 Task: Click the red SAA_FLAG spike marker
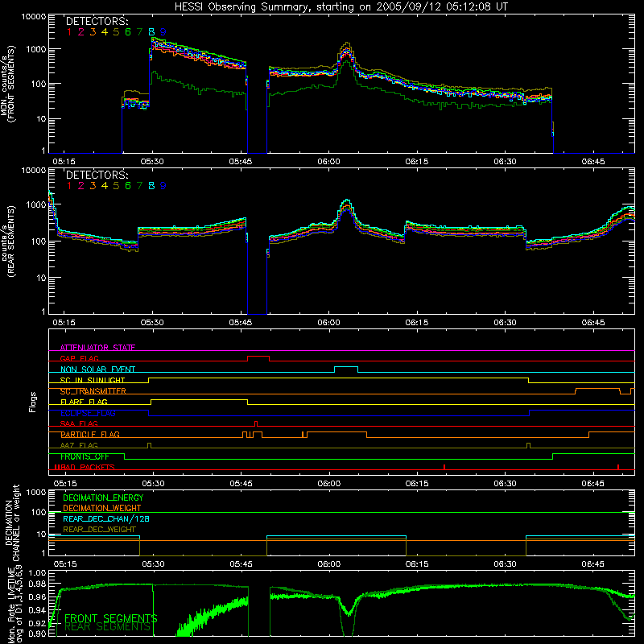pyautogui.click(x=256, y=423)
